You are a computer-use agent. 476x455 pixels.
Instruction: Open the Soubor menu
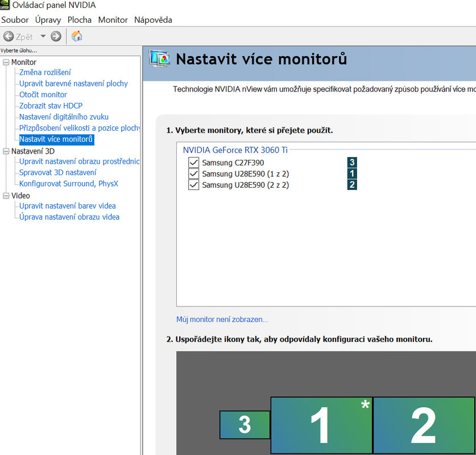click(15, 20)
